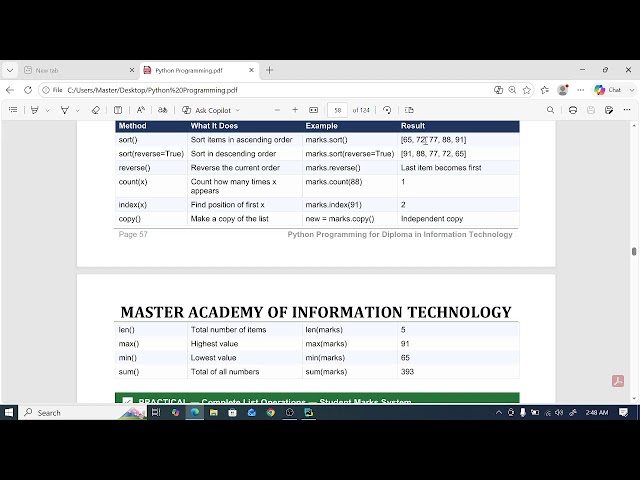
Task: Open the browser profile avatar
Action: coord(563,90)
